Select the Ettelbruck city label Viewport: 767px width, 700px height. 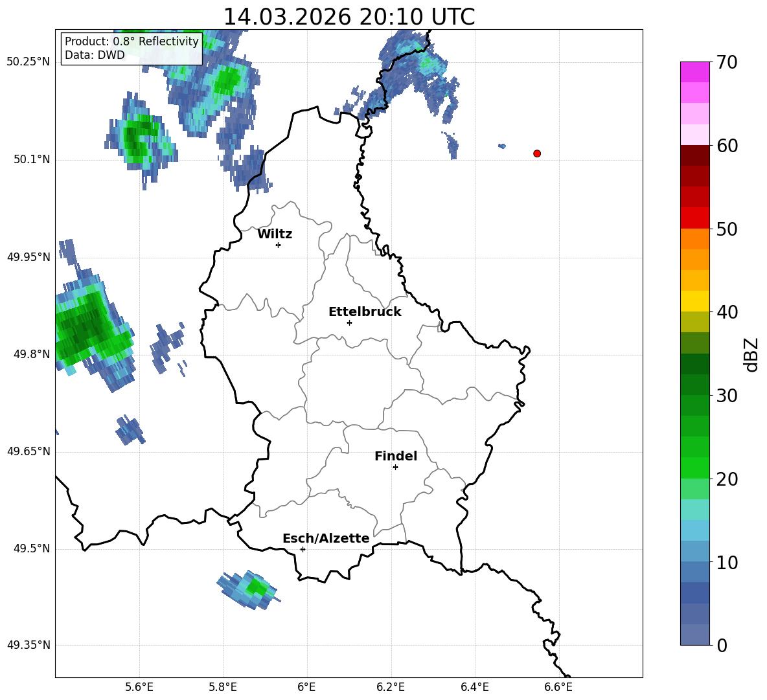pos(365,312)
